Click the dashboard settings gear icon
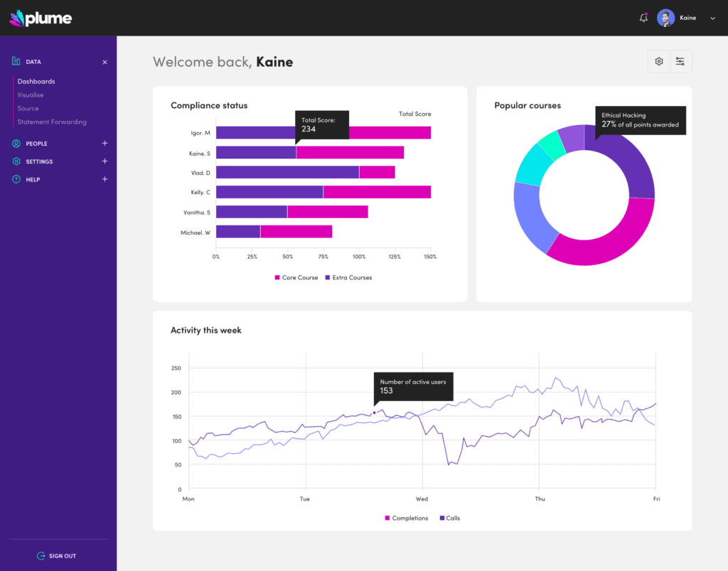728x571 pixels. click(658, 61)
